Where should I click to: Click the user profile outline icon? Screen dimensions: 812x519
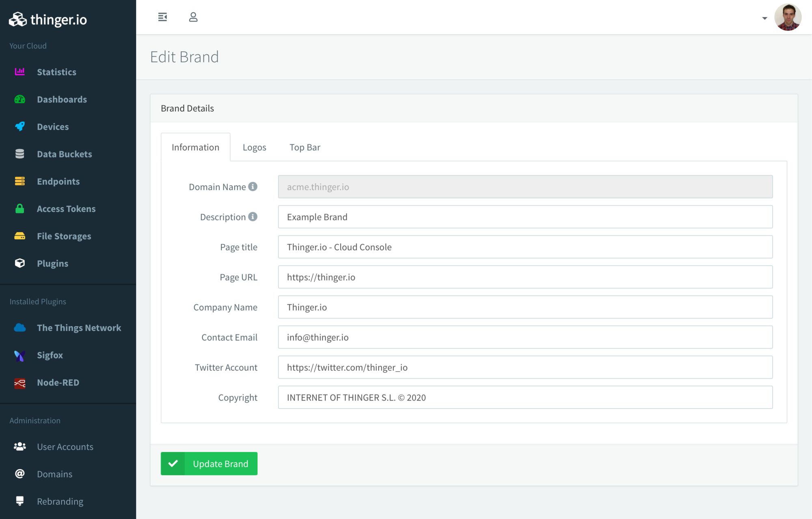pos(193,17)
